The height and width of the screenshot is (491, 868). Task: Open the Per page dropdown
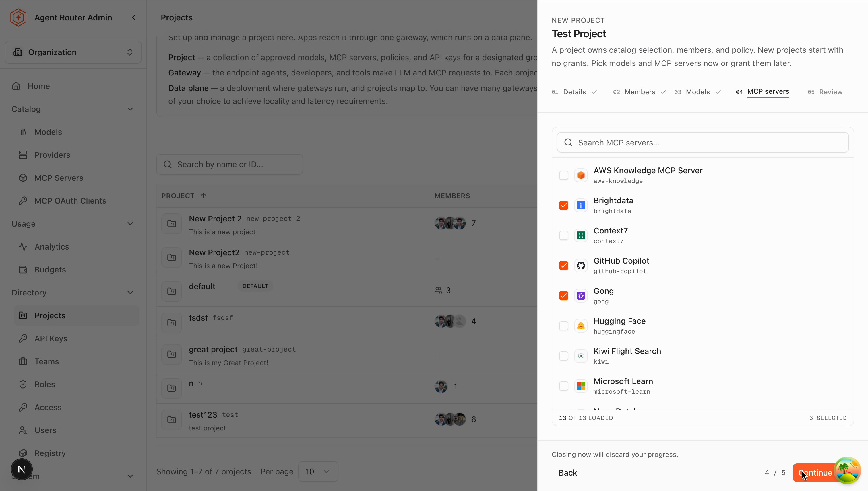(318, 471)
